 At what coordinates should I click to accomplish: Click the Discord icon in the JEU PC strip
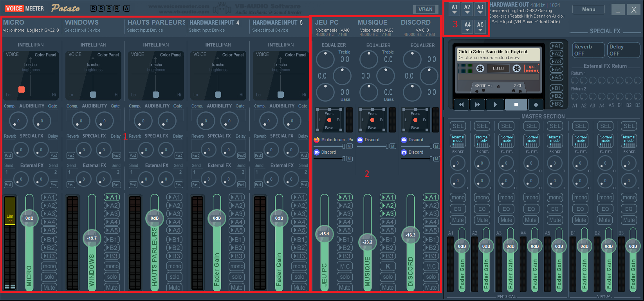point(317,152)
